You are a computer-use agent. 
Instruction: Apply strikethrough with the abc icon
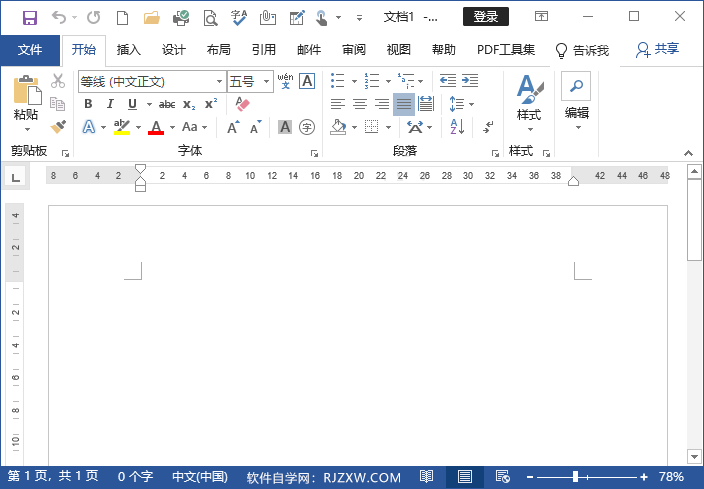[x=167, y=104]
